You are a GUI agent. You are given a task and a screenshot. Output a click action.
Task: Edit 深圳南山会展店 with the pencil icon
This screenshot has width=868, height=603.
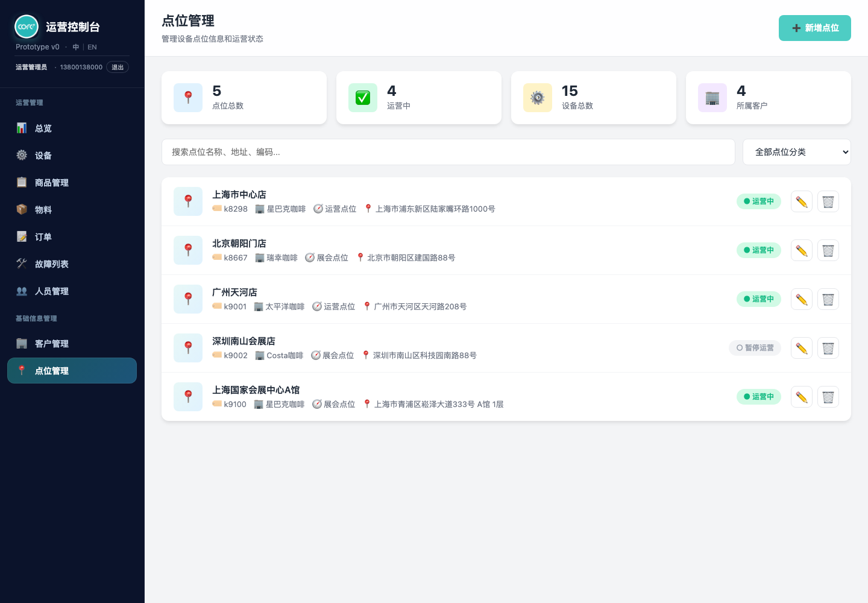point(802,348)
